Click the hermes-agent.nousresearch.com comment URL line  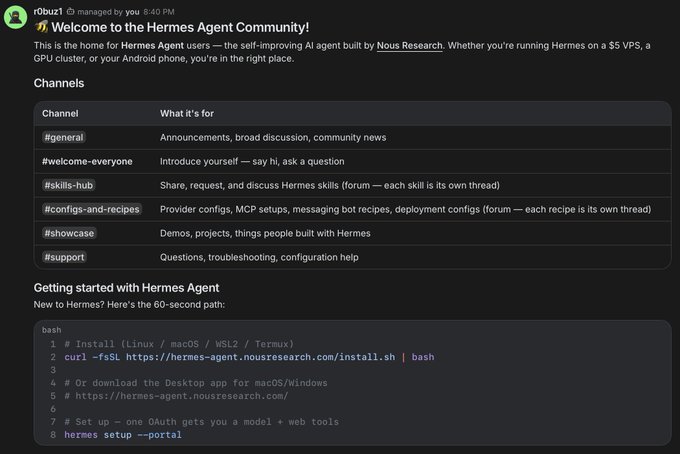(x=176, y=396)
